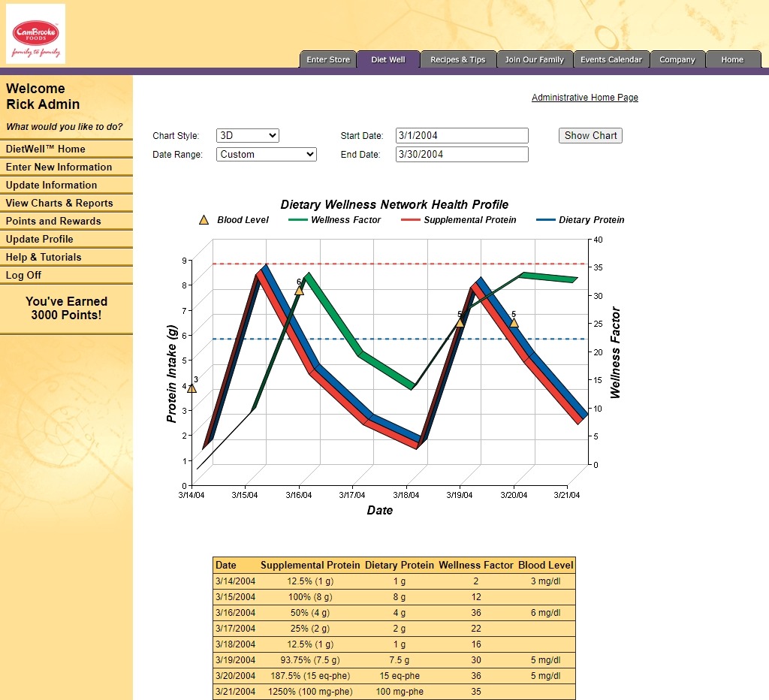Click the blood level marker at 3/14/04

pyautogui.click(x=191, y=388)
